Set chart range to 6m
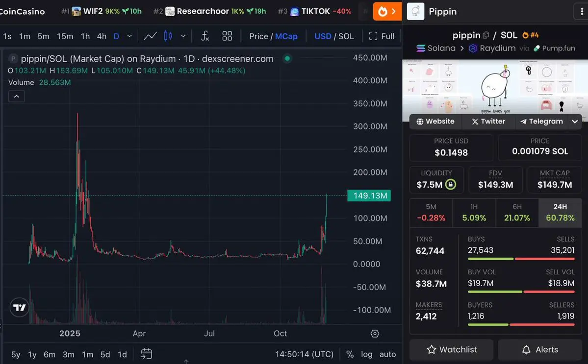Viewport: 588px width, 364px height. [x=50, y=354]
